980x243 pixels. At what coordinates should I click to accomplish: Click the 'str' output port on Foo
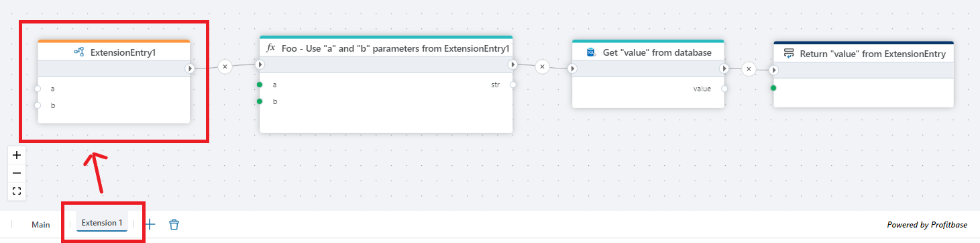512,85
